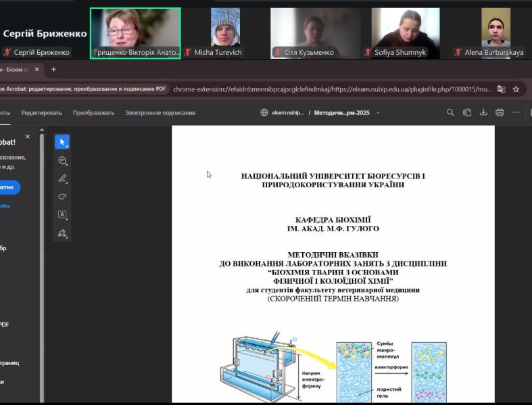This screenshot has width=532, height=405.
Task: Click the elearn.nubip breadcrumb
Action: click(288, 113)
